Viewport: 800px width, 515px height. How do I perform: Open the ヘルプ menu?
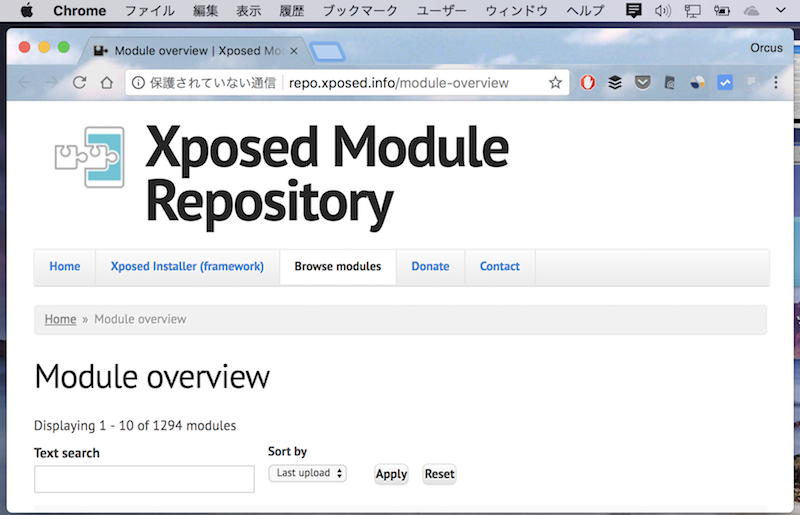(x=585, y=10)
